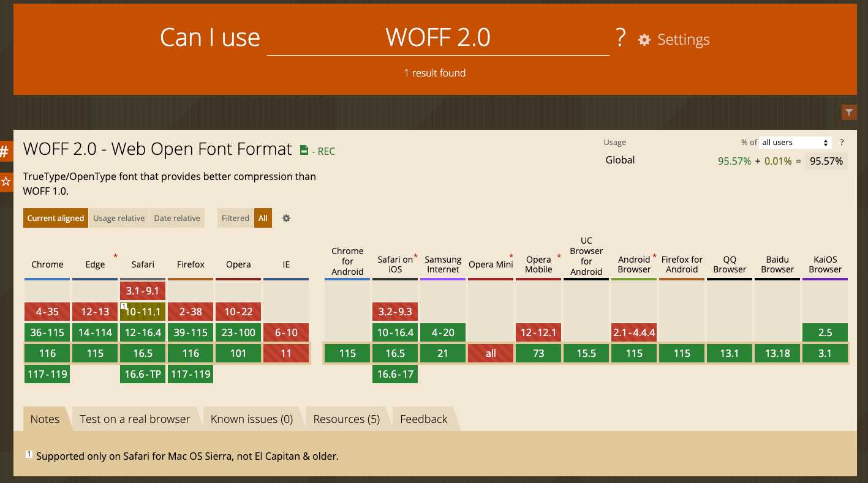Select the Opera 10-22 cell
The height and width of the screenshot is (483, 868).
238,312
